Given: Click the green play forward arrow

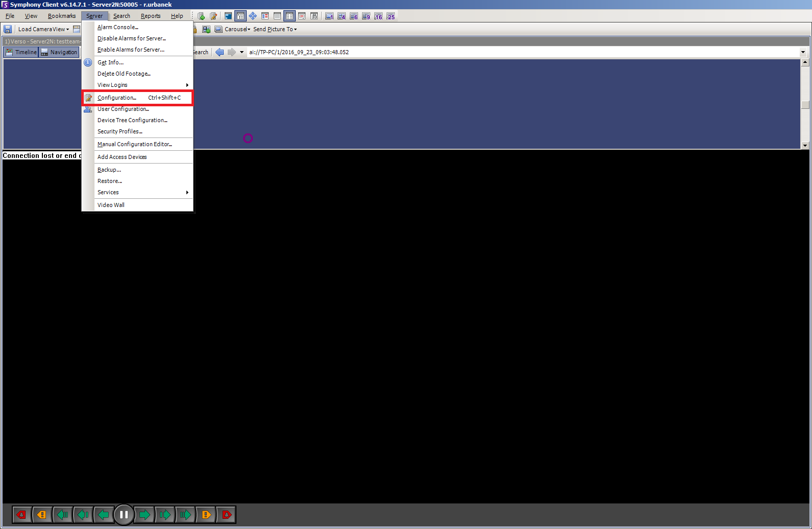Looking at the screenshot, I should tap(145, 515).
